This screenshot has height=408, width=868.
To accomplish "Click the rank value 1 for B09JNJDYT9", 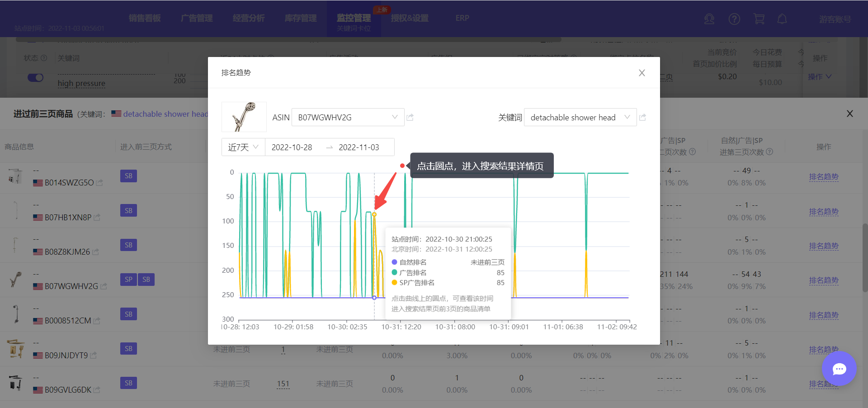I will 283,349.
